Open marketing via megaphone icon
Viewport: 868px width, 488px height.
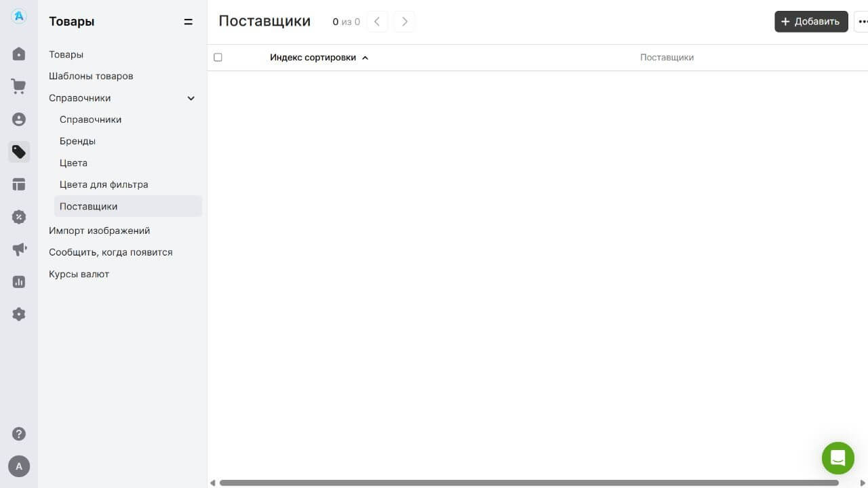(x=19, y=249)
